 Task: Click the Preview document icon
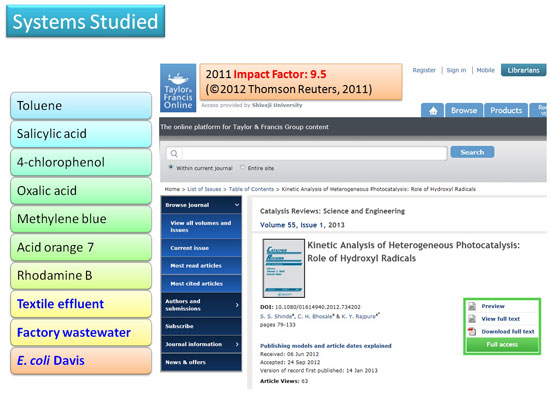click(472, 306)
